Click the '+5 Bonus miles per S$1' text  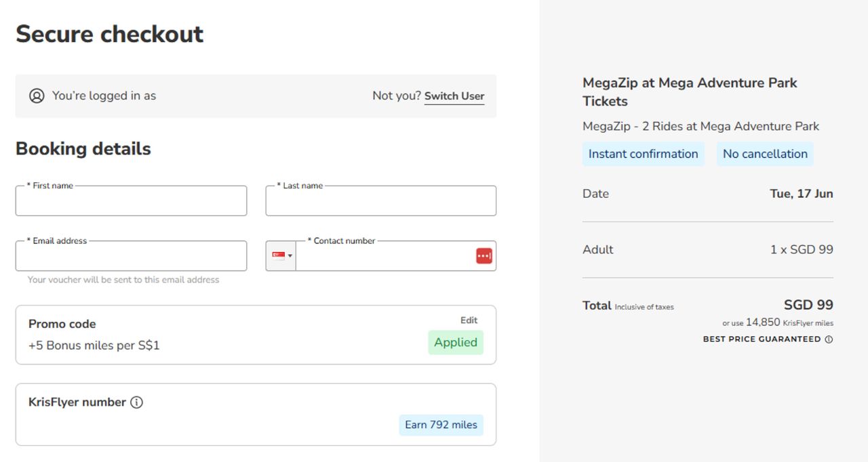[94, 345]
